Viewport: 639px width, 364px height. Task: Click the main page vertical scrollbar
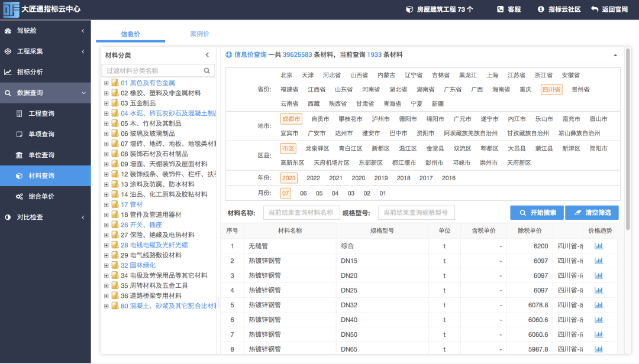click(x=628, y=138)
